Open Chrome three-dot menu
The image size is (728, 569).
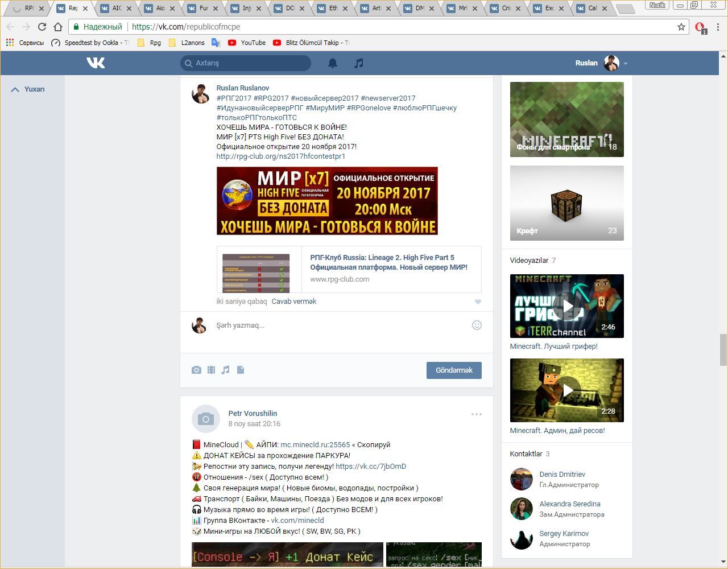[718, 27]
